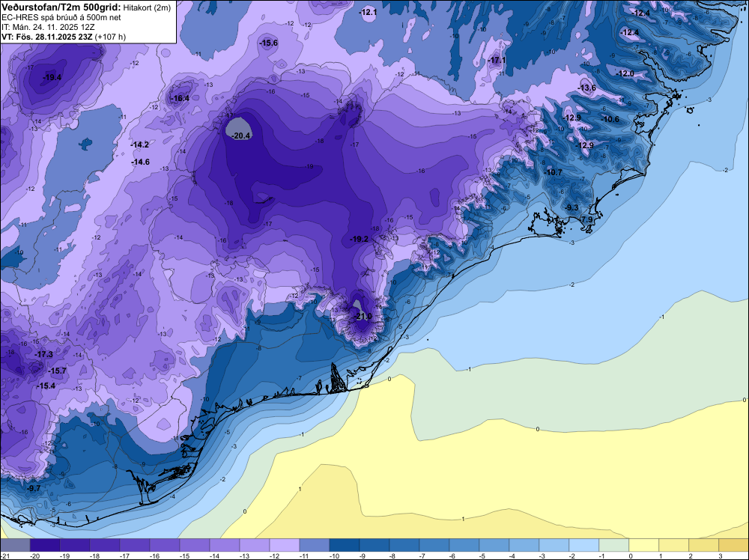Click the valid time "VT: Fös. 28.11.2025 23Z"
Screen dimensions: 749x560
[x=47, y=36]
